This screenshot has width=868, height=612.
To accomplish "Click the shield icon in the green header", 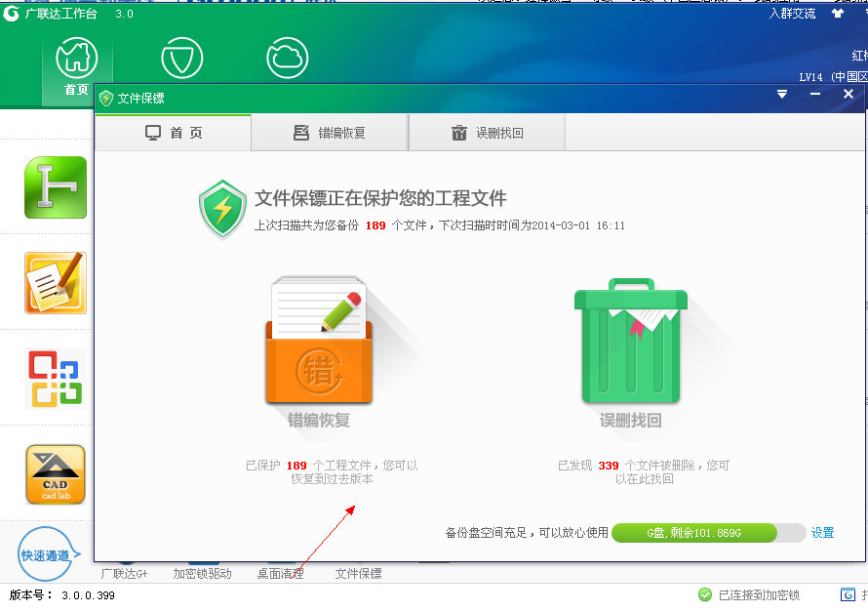I will [x=182, y=59].
